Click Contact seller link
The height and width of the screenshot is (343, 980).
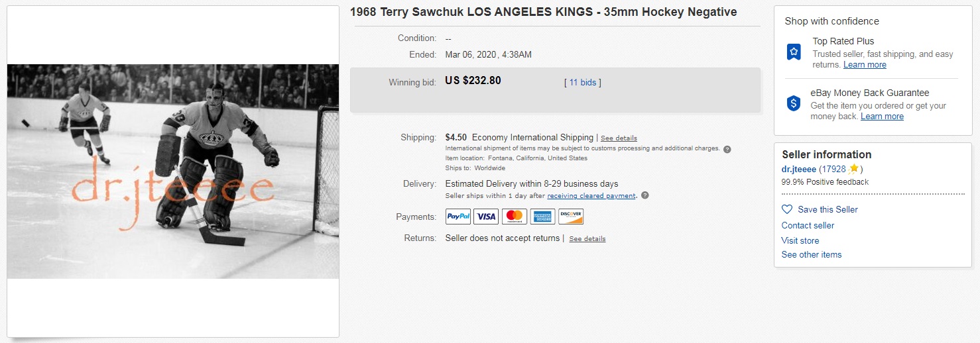[808, 225]
